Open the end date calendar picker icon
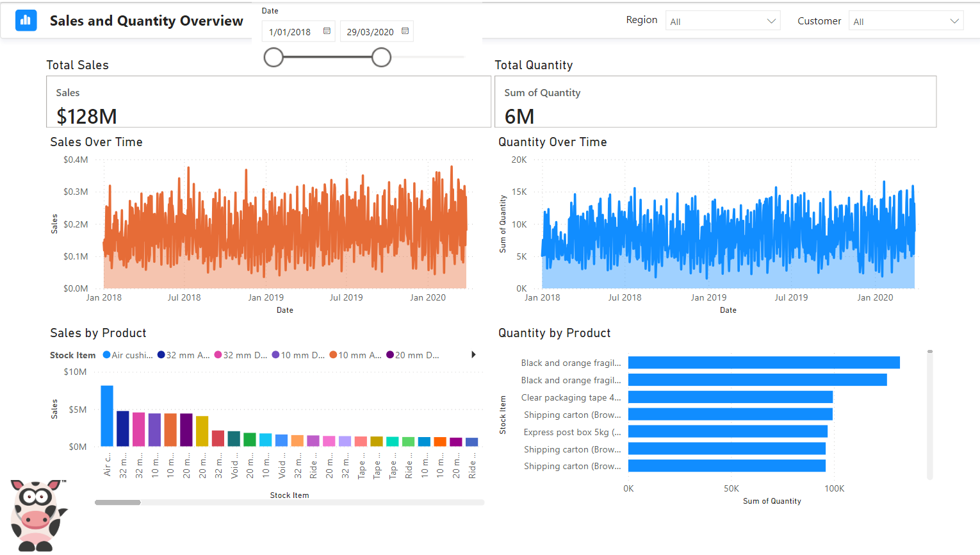The height and width of the screenshot is (555, 980). [x=405, y=31]
